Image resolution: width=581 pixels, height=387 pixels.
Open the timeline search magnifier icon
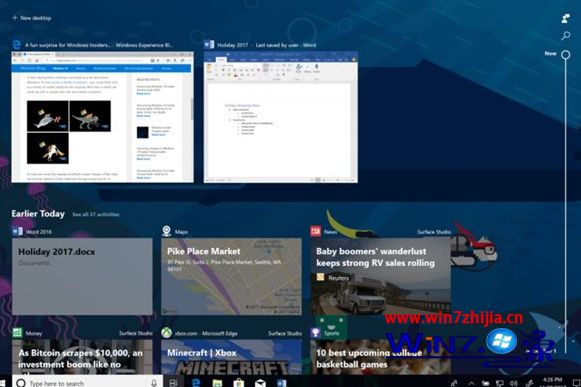tap(565, 36)
